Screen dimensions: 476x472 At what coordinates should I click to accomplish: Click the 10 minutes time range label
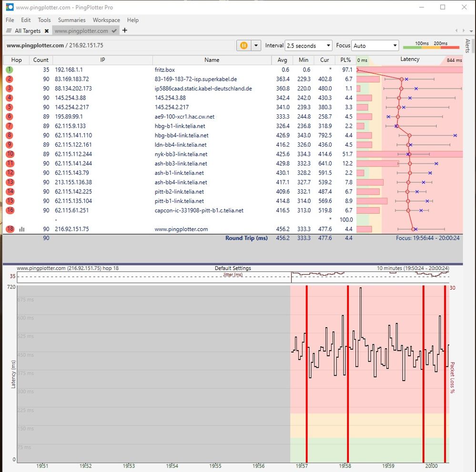tap(413, 268)
